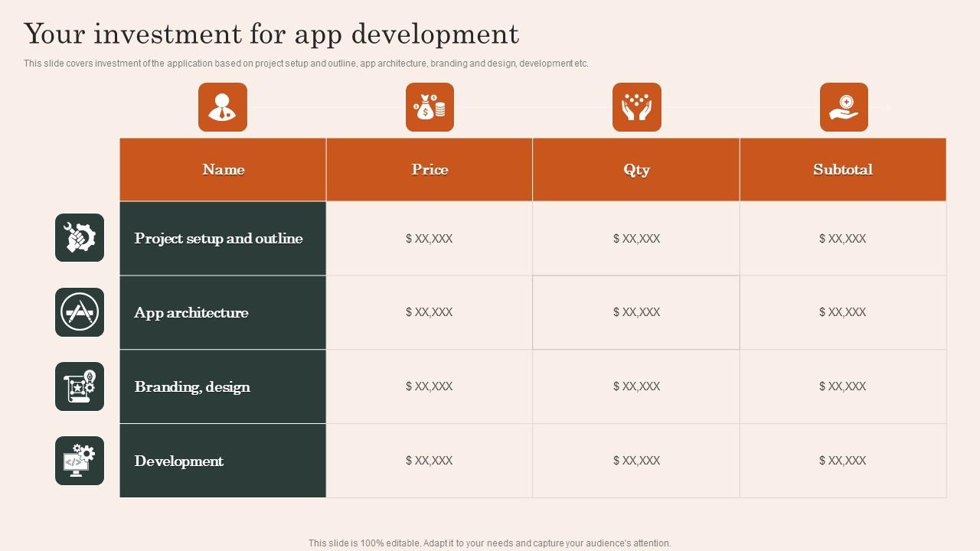Click the money bag and coins icon
This screenshot has width=980, height=551.
point(430,107)
